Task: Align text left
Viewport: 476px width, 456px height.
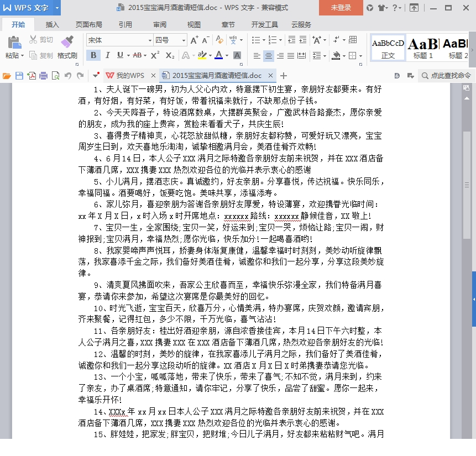Action: click(x=257, y=56)
